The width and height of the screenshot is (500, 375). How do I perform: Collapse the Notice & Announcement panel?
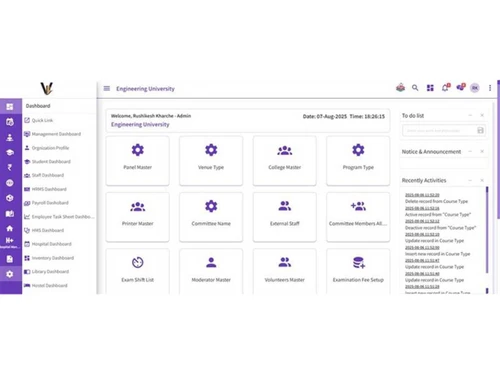(470, 151)
